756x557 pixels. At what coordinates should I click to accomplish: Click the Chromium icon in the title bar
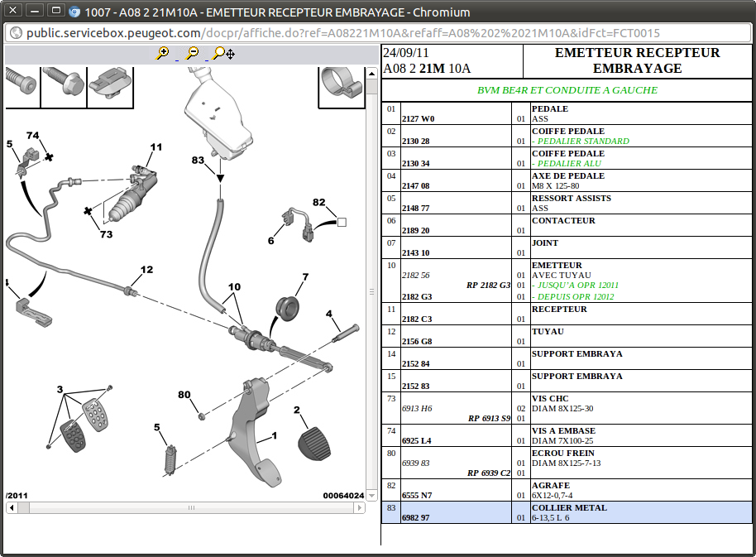(x=74, y=12)
